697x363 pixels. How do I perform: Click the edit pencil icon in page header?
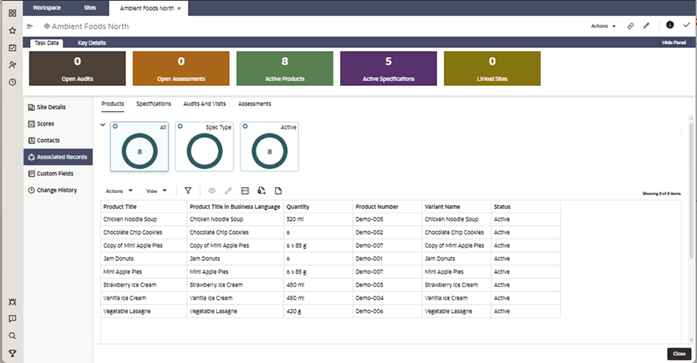pos(646,26)
